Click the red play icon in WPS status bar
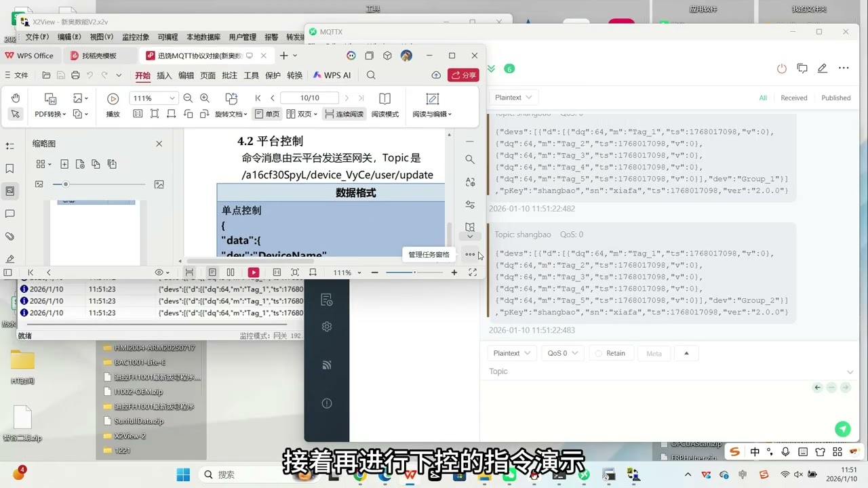868x488 pixels. pyautogui.click(x=254, y=272)
